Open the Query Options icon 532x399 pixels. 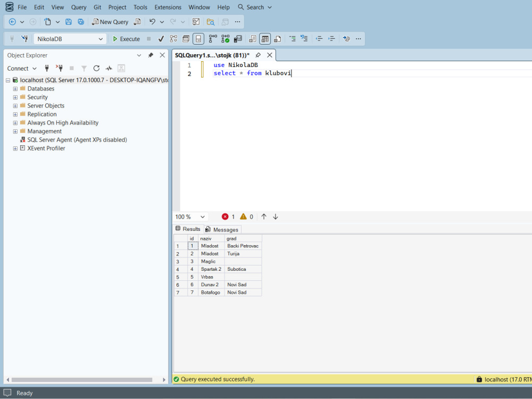[x=186, y=39]
